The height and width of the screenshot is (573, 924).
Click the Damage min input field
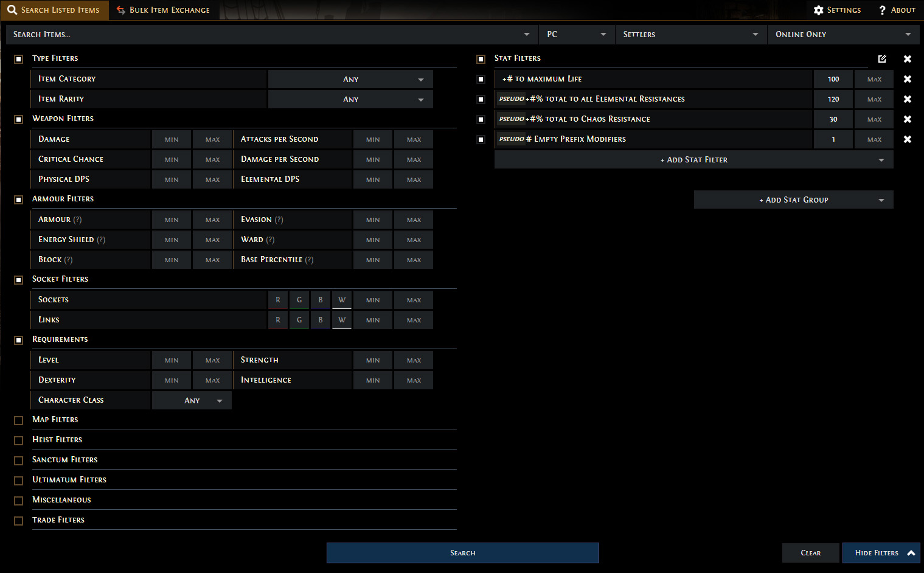172,140
